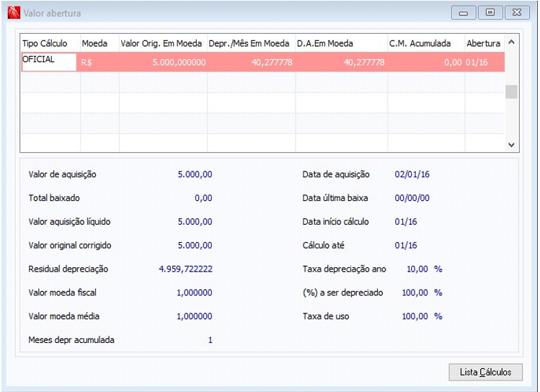Click the Taxa de uso label
The height and width of the screenshot is (392, 540).
coord(325,316)
